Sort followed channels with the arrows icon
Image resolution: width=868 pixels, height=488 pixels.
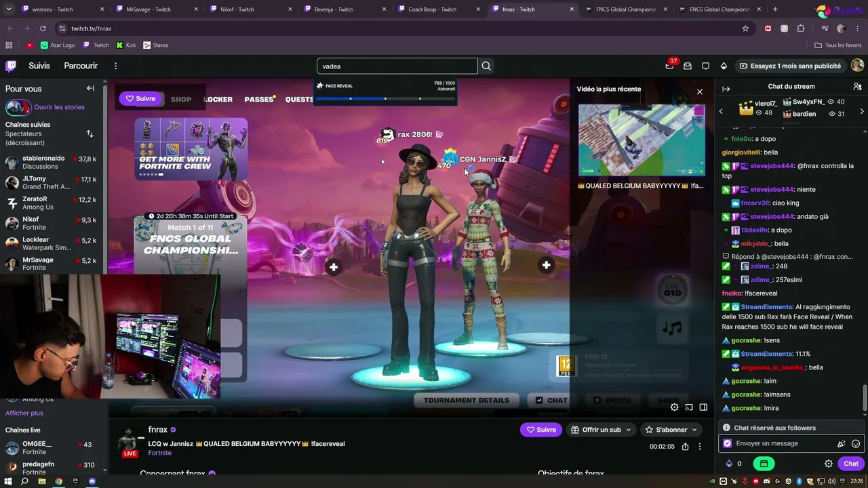pos(90,134)
